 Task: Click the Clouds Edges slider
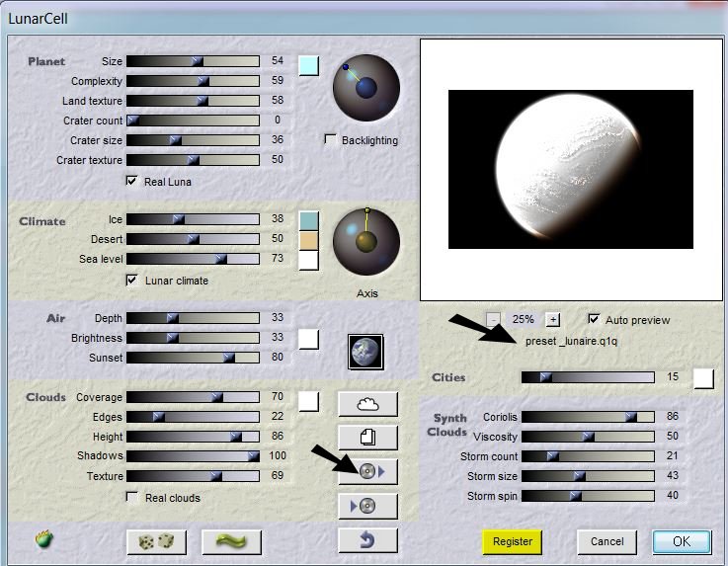[x=194, y=417]
